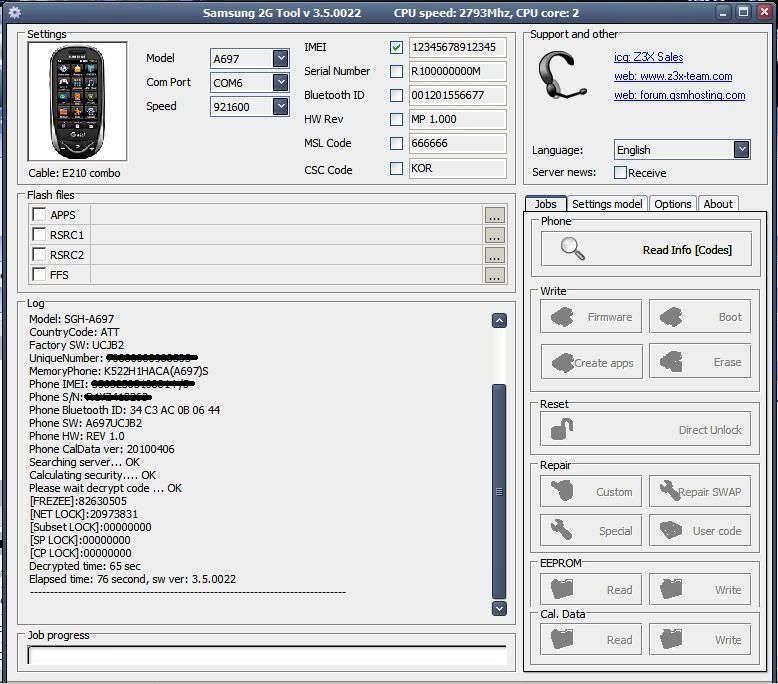The width and height of the screenshot is (778, 684).
Task: Open the About tab
Action: tap(718, 204)
